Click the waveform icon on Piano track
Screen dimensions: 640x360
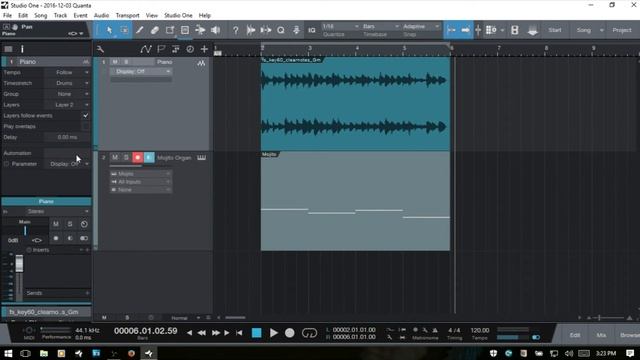pyautogui.click(x=201, y=63)
